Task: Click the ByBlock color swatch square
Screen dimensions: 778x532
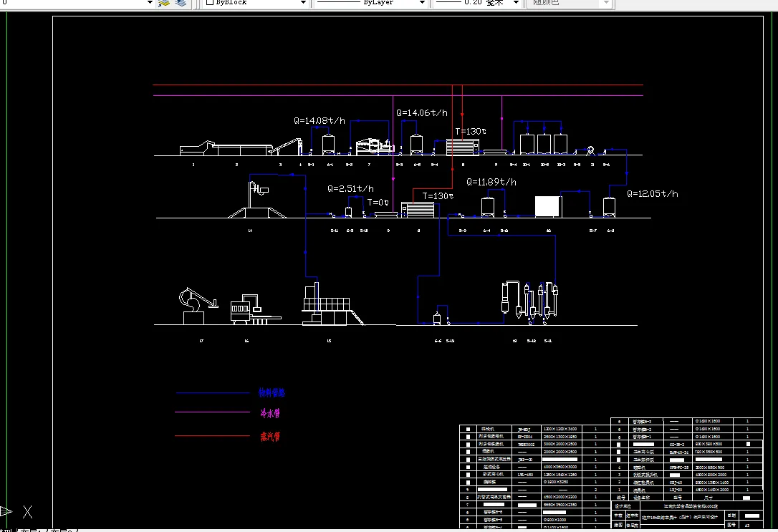Action: coord(210,2)
